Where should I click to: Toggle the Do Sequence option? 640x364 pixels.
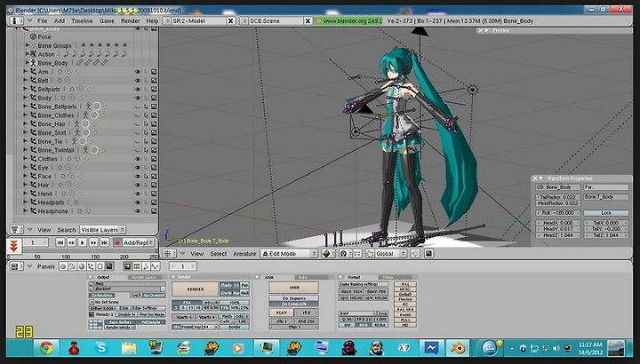tap(294, 298)
